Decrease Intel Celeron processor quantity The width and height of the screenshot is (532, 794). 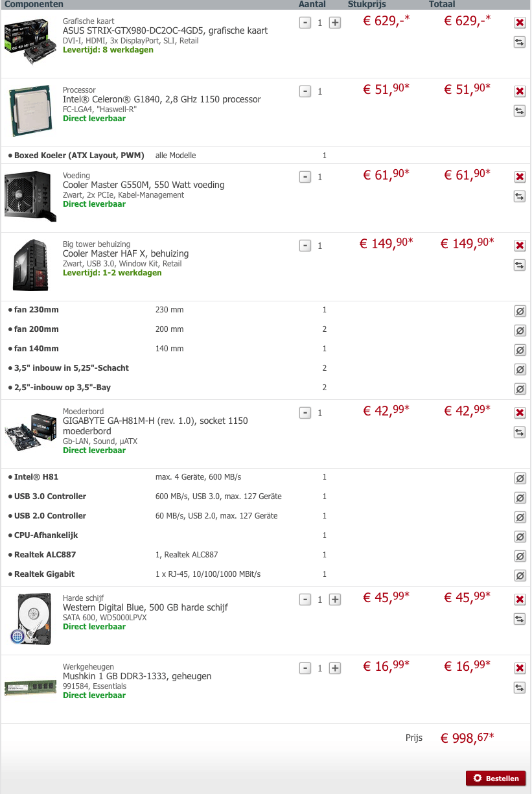[305, 91]
